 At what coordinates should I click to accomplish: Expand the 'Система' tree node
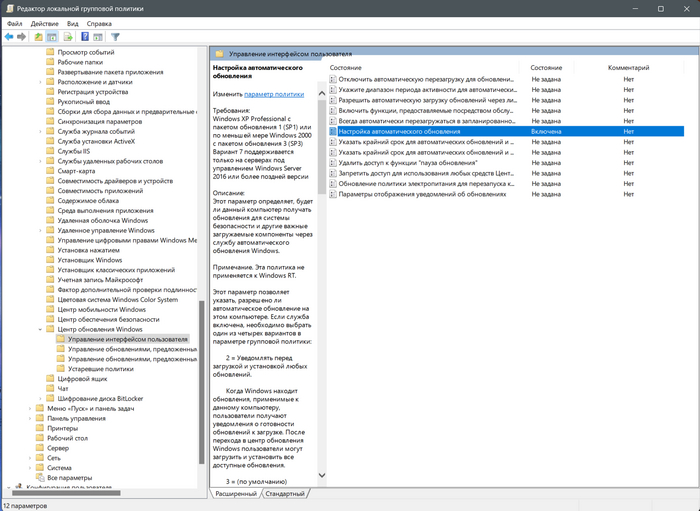[28, 468]
